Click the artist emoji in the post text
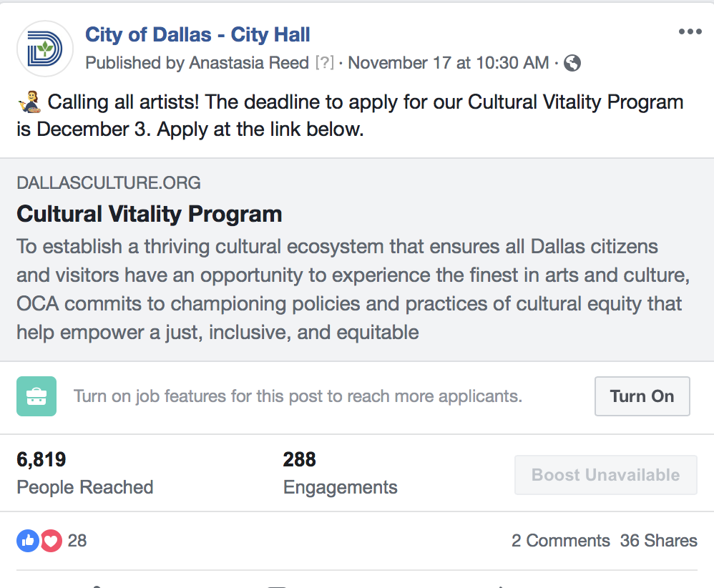The width and height of the screenshot is (714, 588). tap(29, 102)
